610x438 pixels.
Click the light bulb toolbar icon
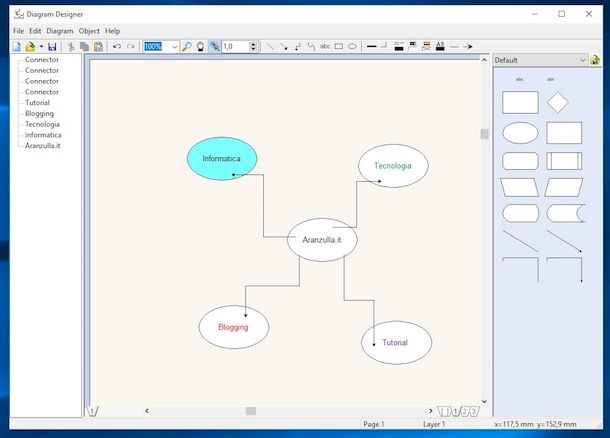tap(200, 47)
